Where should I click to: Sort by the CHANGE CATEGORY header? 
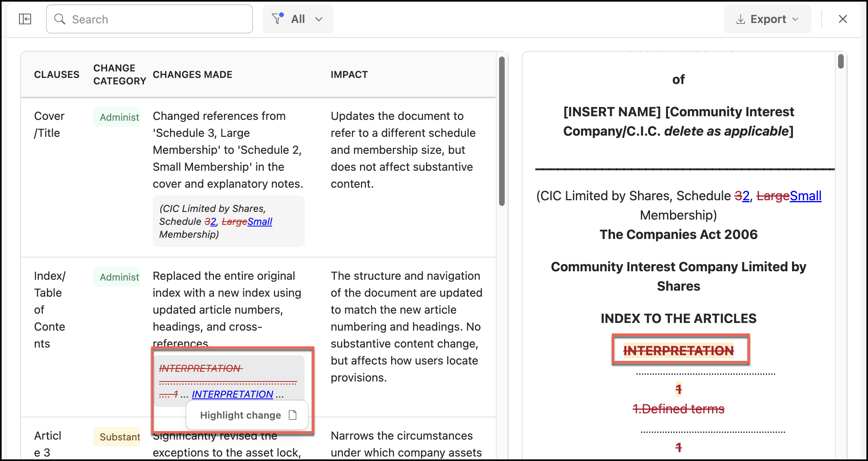click(x=119, y=74)
